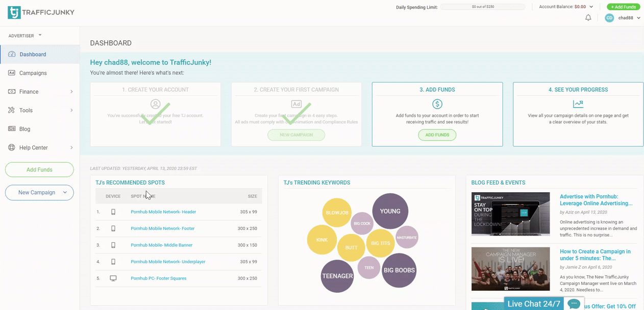
Task: Click the Account Balance $0.00 amount
Action: [x=580, y=7]
